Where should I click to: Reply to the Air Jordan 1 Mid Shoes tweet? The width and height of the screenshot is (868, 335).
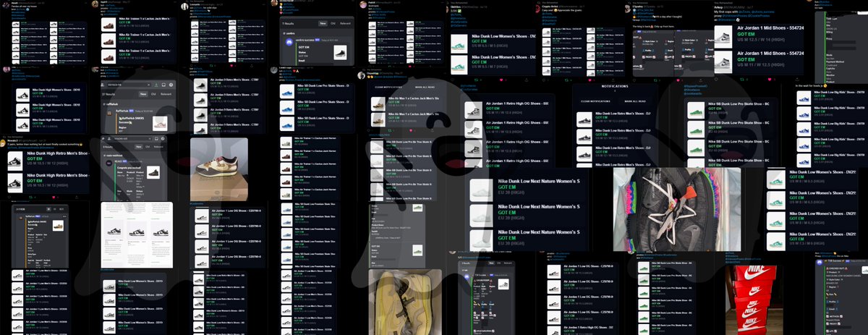pos(716,79)
